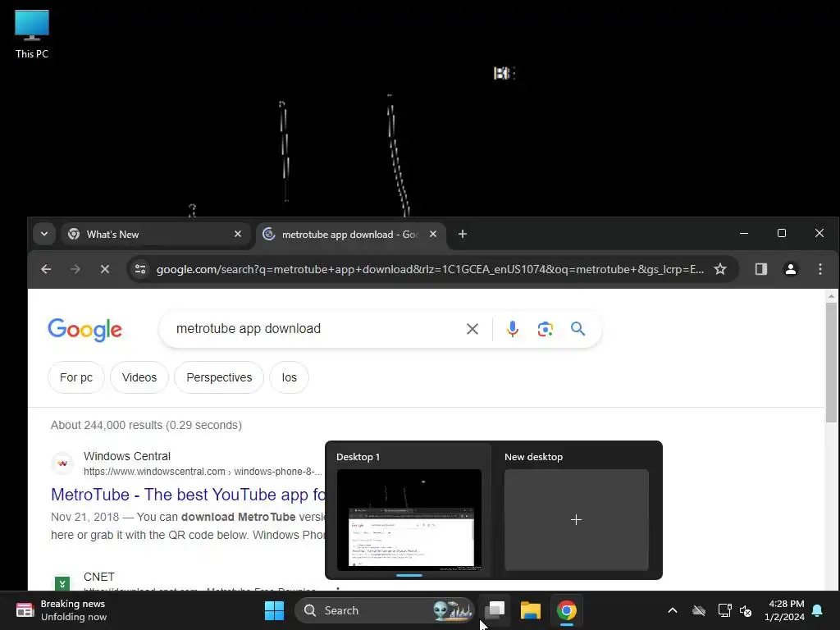Show hidden system tray icons
Viewport: 840px width, 630px height.
pyautogui.click(x=673, y=610)
